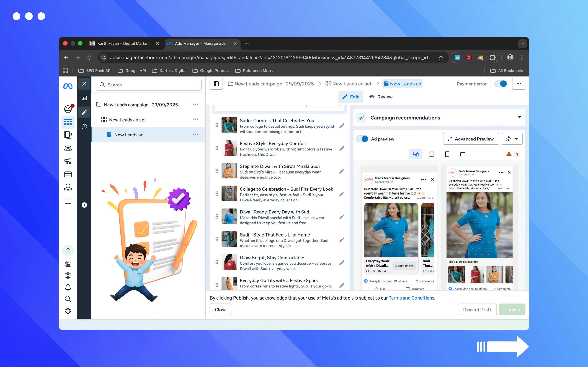Viewport: 588px width, 367px height.
Task: Open the history clock icon
Action: tap(84, 127)
